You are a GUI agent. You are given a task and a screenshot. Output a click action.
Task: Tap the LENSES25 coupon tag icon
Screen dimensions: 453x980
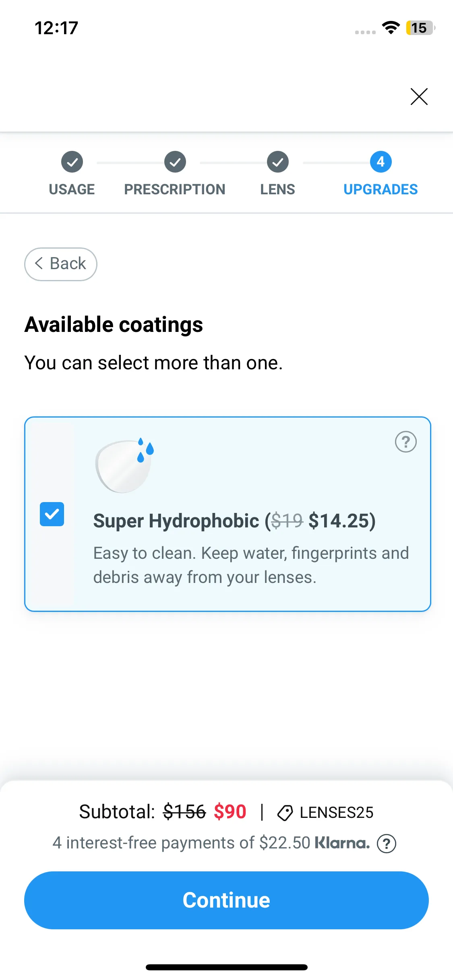285,813
